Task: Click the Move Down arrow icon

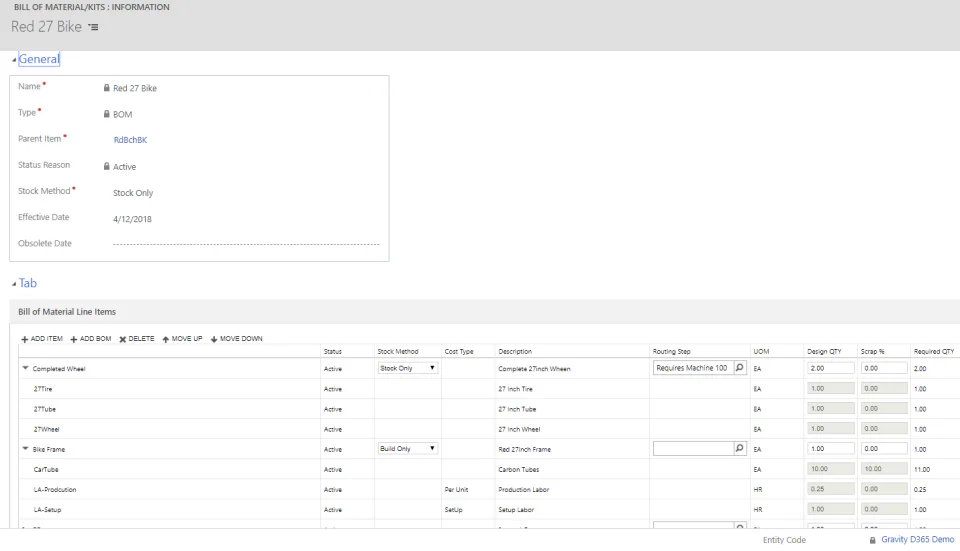Action: click(x=214, y=339)
